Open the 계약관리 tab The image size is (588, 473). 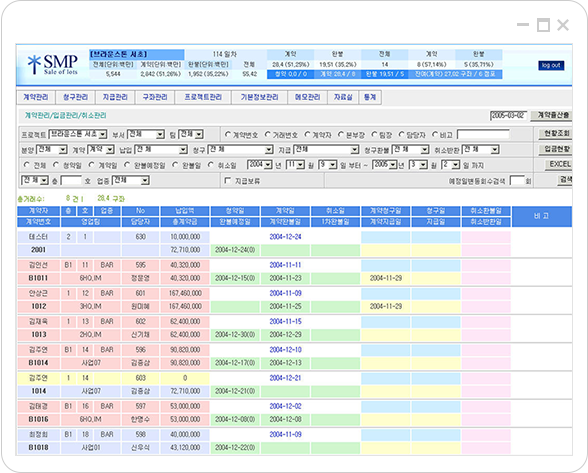[36, 97]
